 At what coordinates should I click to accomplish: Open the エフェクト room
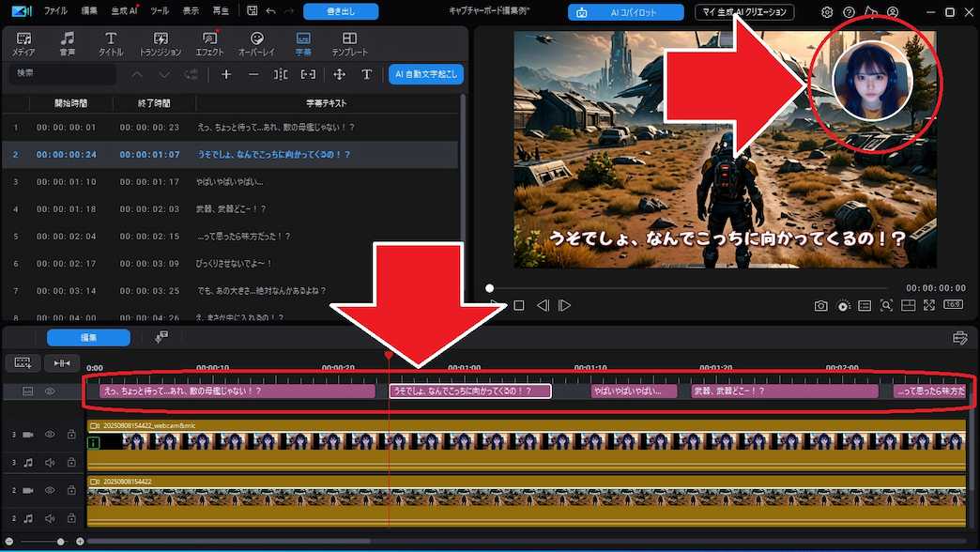(211, 41)
